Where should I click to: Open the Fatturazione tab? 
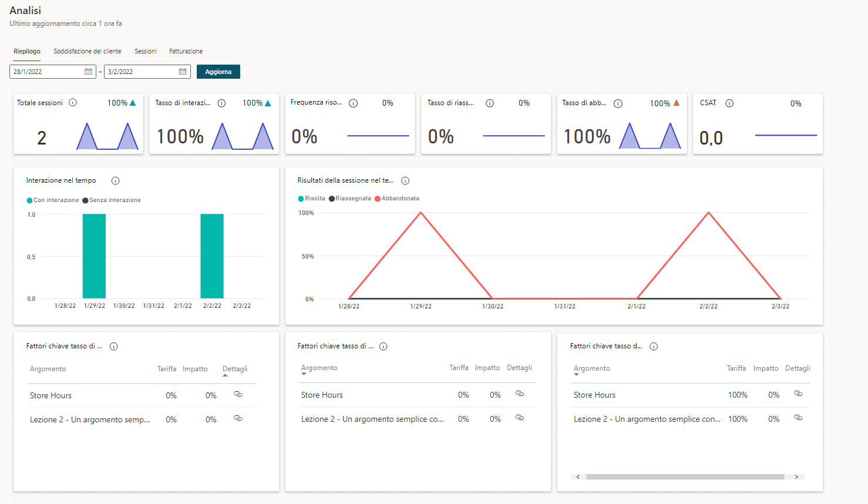click(x=186, y=52)
